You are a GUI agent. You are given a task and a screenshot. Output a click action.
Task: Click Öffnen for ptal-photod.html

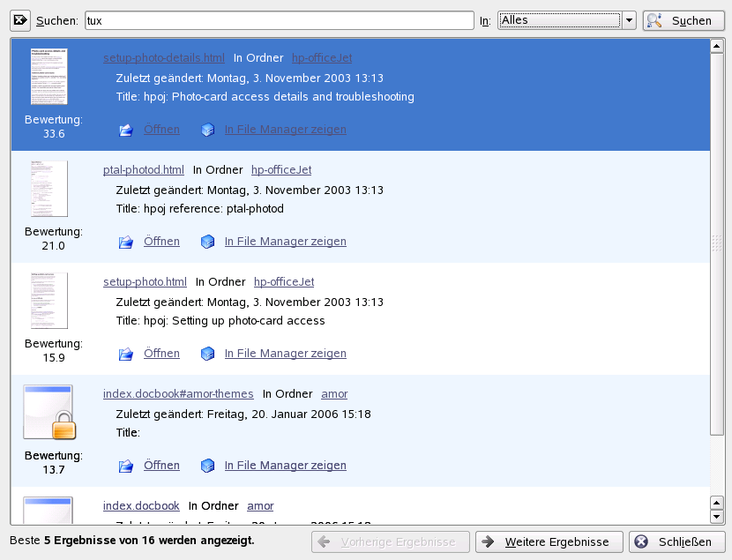[x=161, y=242]
